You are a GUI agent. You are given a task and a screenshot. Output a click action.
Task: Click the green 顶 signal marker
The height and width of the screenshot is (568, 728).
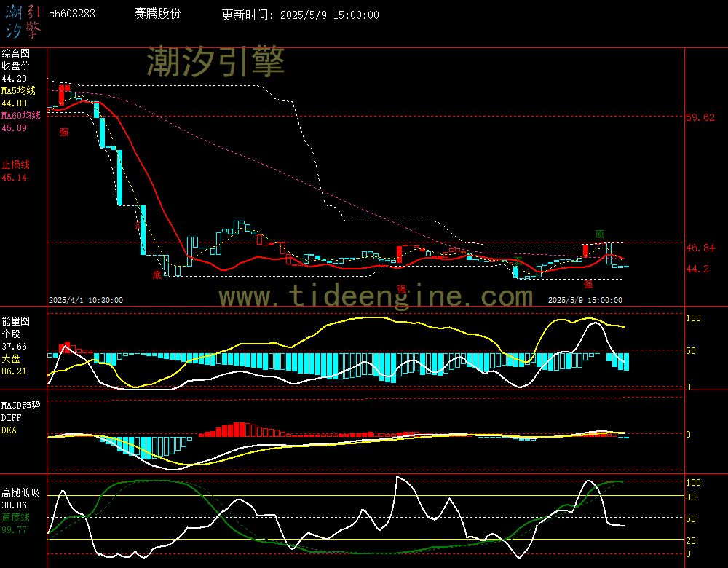click(599, 234)
